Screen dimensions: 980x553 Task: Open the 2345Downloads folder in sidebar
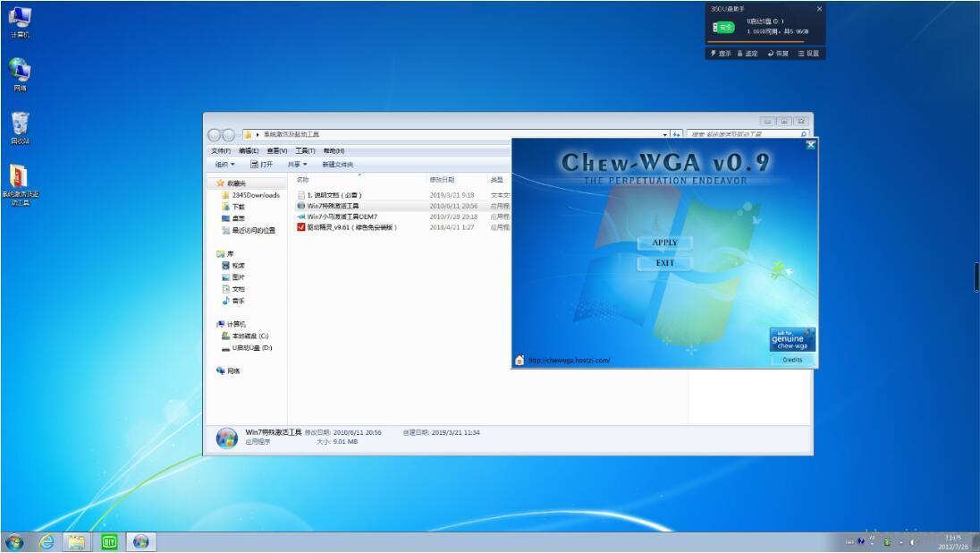click(x=255, y=195)
